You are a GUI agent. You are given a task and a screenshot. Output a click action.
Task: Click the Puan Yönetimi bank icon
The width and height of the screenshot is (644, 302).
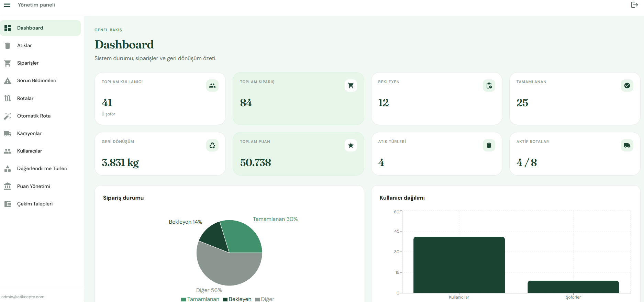point(8,186)
